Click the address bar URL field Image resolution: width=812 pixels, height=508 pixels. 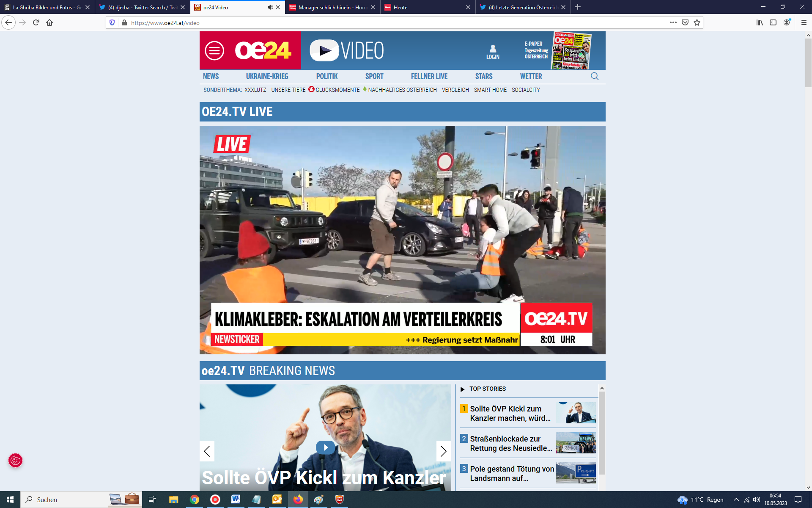coord(398,22)
